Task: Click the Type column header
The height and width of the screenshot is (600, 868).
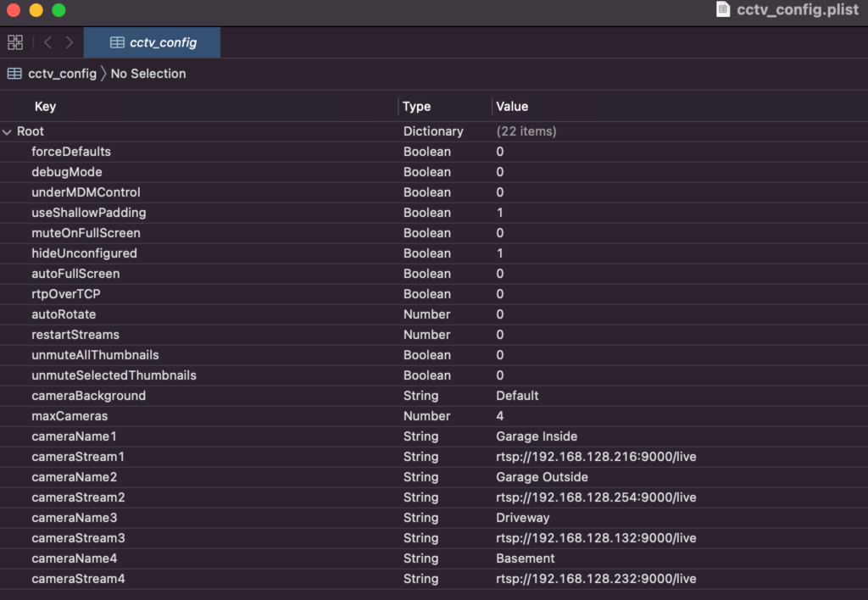Action: tap(416, 107)
